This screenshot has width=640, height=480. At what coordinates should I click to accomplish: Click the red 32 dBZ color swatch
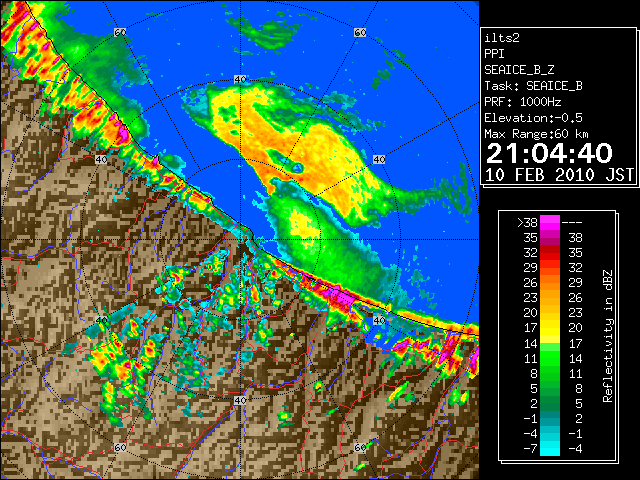[x=550, y=253]
